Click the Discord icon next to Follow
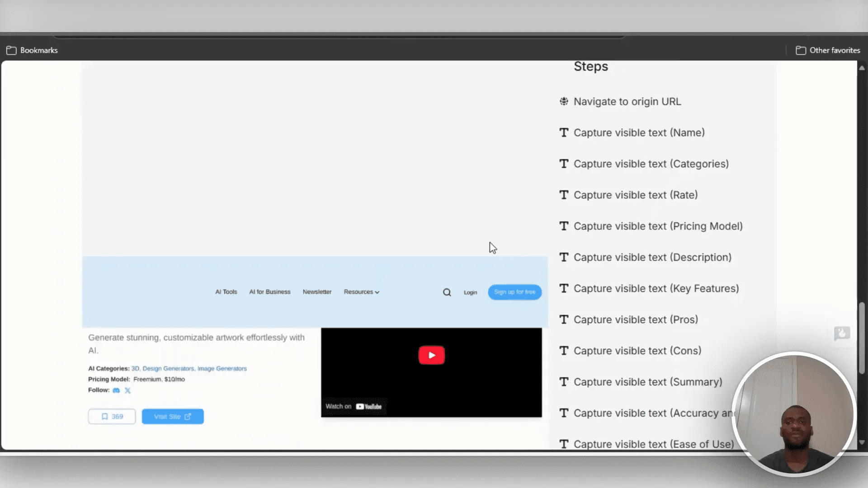 tap(116, 390)
